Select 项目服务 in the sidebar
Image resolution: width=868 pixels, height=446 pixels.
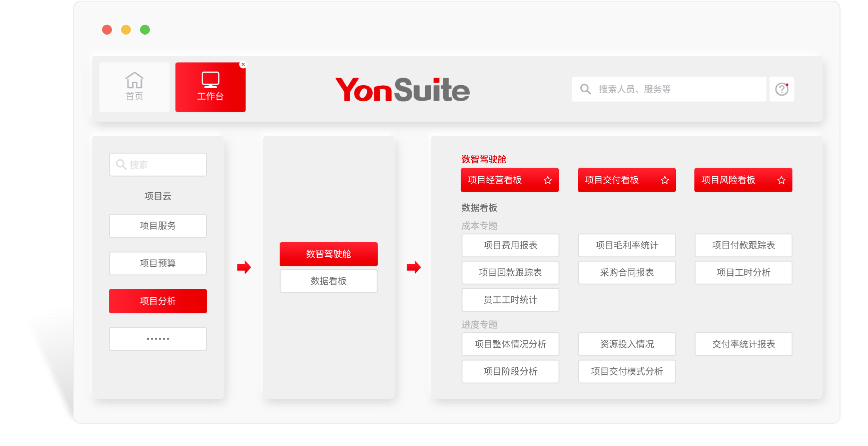coord(158,226)
